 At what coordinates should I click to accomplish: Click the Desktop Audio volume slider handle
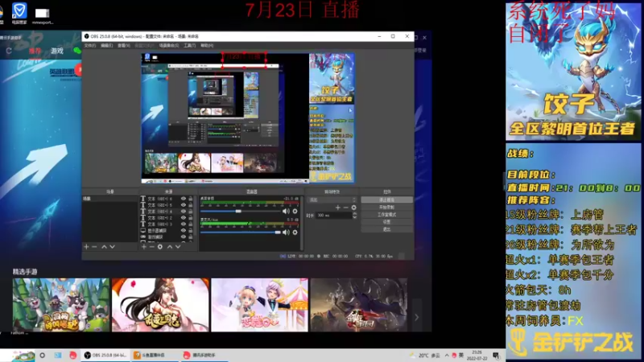[x=238, y=211]
